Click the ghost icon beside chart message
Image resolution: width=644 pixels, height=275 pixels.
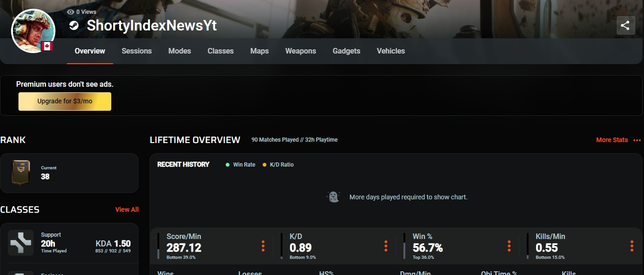333,197
